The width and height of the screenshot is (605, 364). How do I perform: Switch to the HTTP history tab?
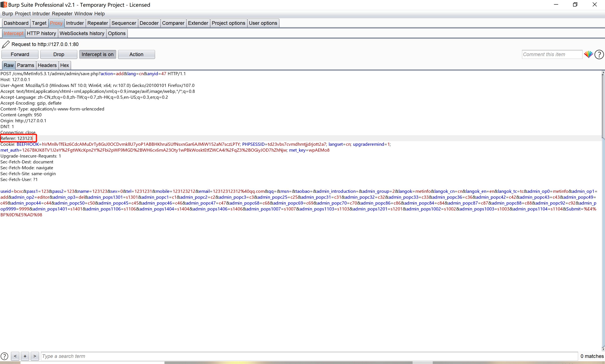tap(41, 33)
